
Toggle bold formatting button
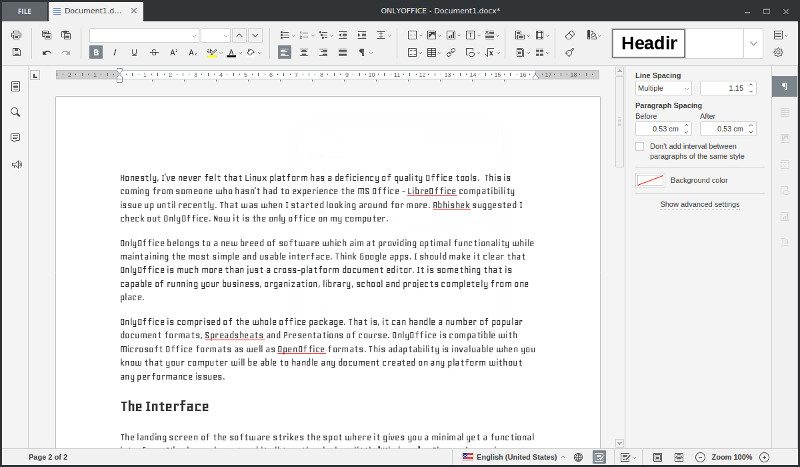pyautogui.click(x=96, y=52)
